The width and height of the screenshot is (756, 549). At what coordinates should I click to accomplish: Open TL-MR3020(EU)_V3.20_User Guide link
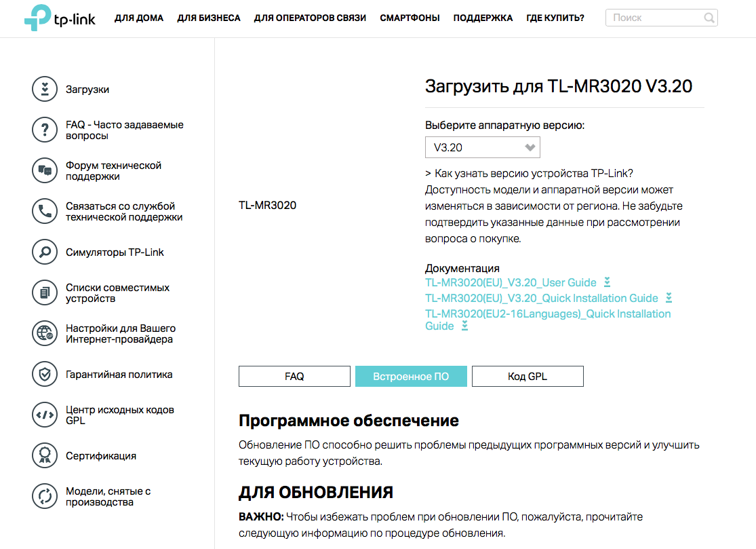coord(511,283)
